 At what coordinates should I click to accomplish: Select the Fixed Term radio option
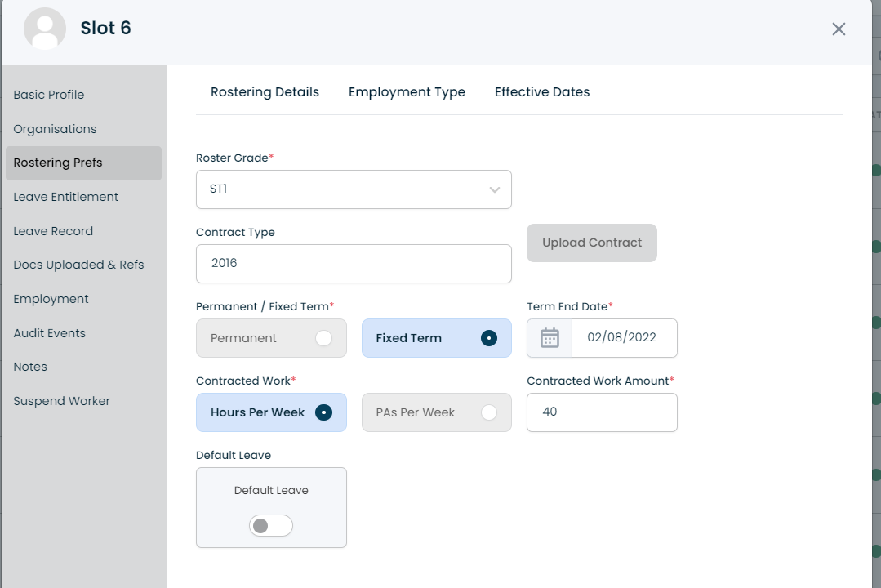(437, 338)
